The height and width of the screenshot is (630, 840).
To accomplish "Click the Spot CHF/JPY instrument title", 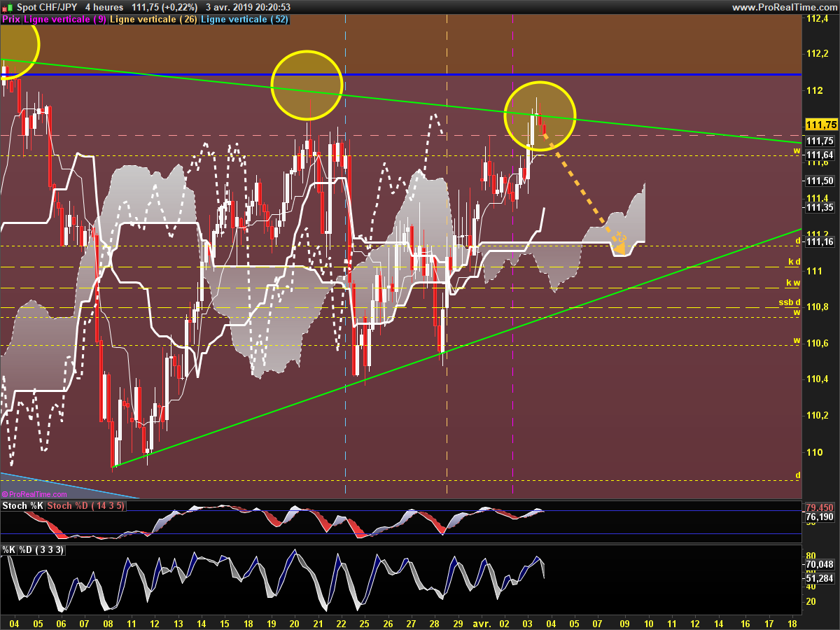I will (46, 7).
